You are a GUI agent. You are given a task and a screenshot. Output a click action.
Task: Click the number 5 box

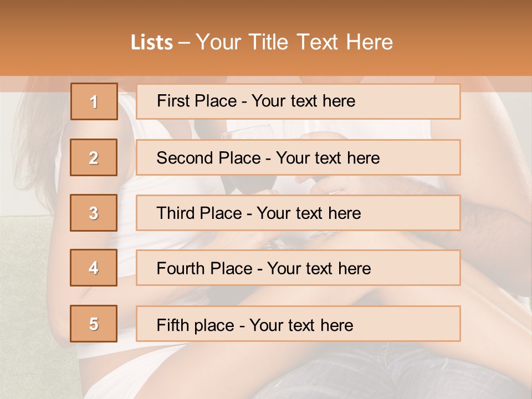click(94, 324)
